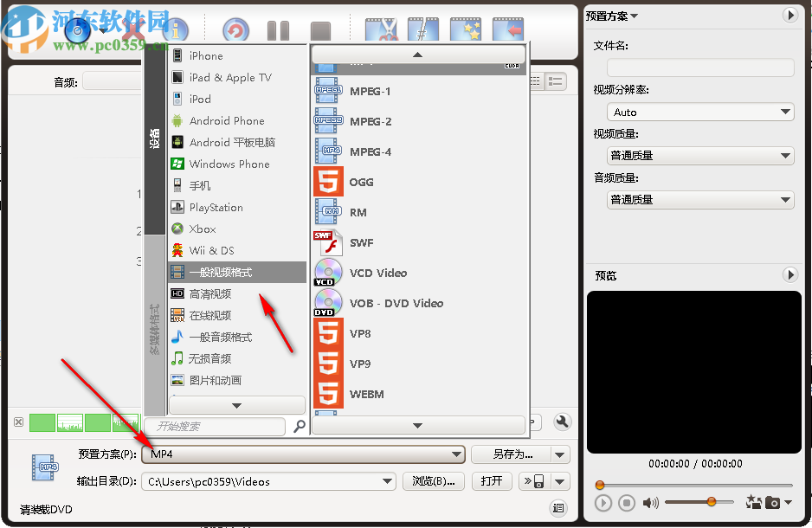Open the 视频分辨率 Auto dropdown
The height and width of the screenshot is (528, 812).
pos(699,112)
